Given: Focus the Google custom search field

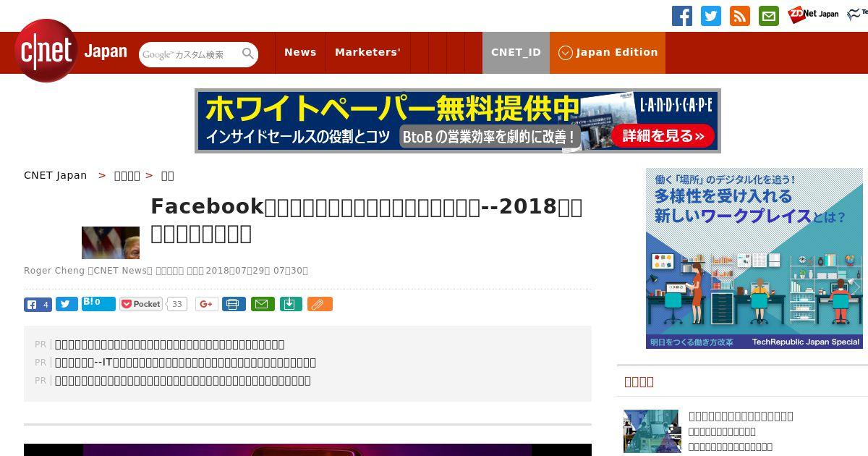Looking at the screenshot, I should 190,54.
